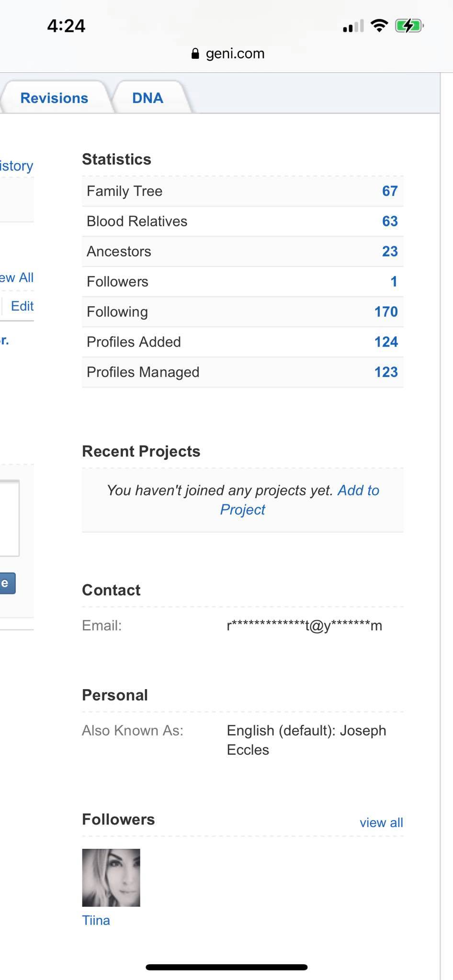
Task: View the 124 Profiles Added
Action: pyautogui.click(x=385, y=342)
